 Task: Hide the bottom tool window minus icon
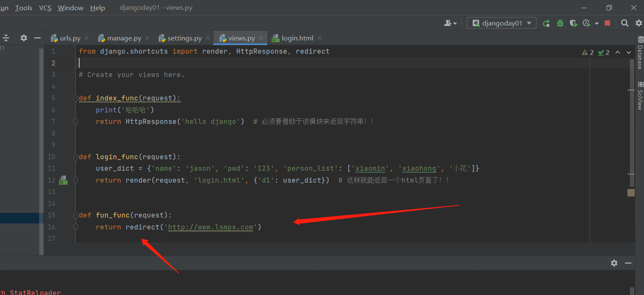(628, 263)
